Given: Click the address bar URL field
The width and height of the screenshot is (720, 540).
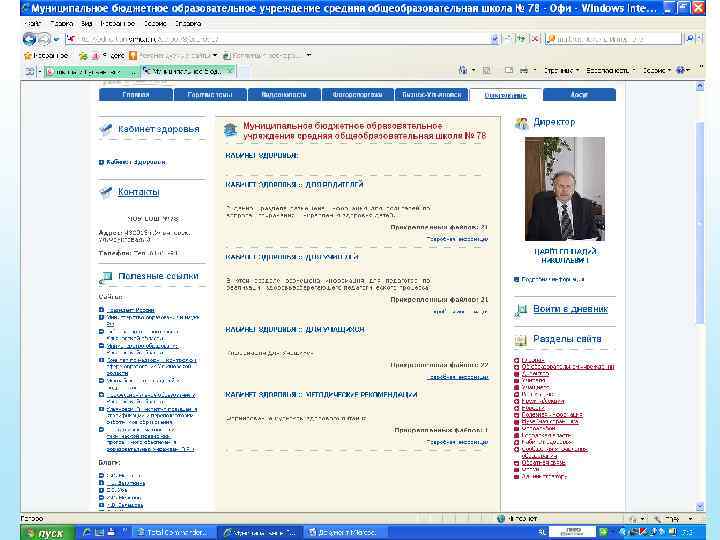Looking at the screenshot, I should click(x=278, y=39).
